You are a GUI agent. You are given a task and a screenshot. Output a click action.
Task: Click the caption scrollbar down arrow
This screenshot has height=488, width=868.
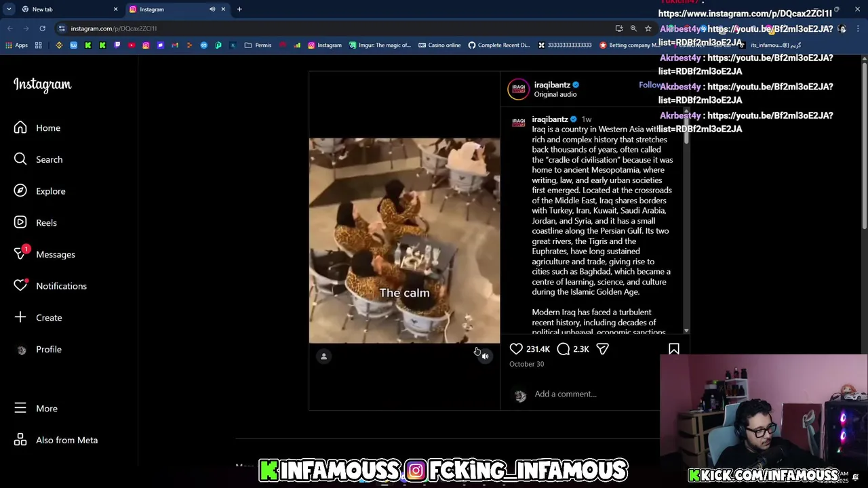point(686,331)
